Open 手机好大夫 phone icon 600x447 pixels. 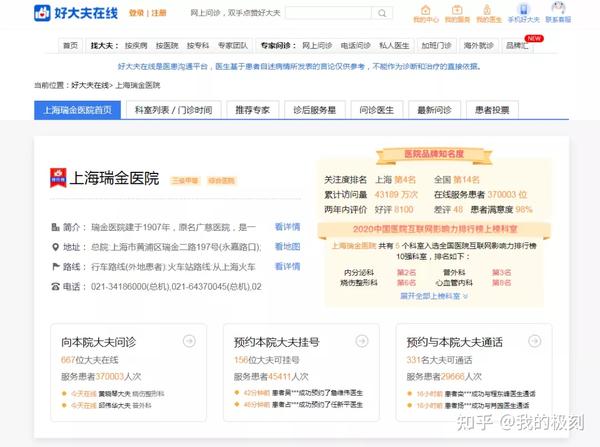(x=523, y=9)
